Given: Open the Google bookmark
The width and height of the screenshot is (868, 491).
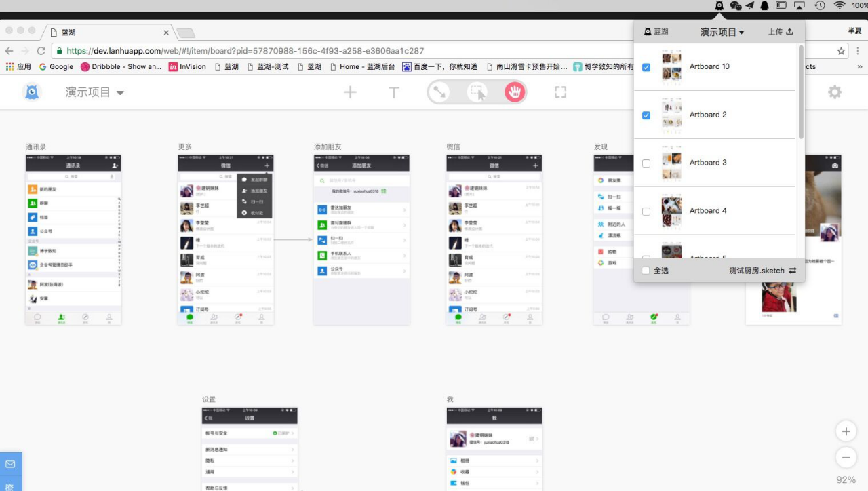Looking at the screenshot, I should (x=56, y=66).
